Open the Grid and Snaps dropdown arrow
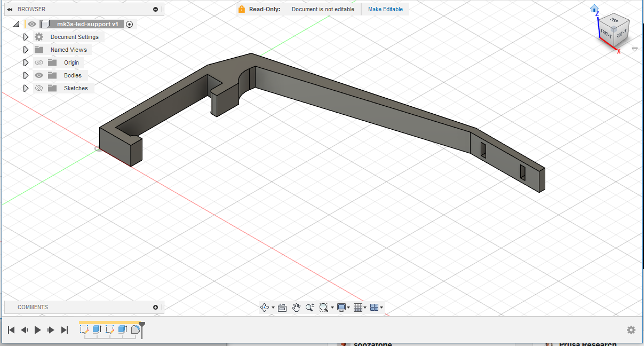This screenshot has width=644, height=346. point(365,308)
